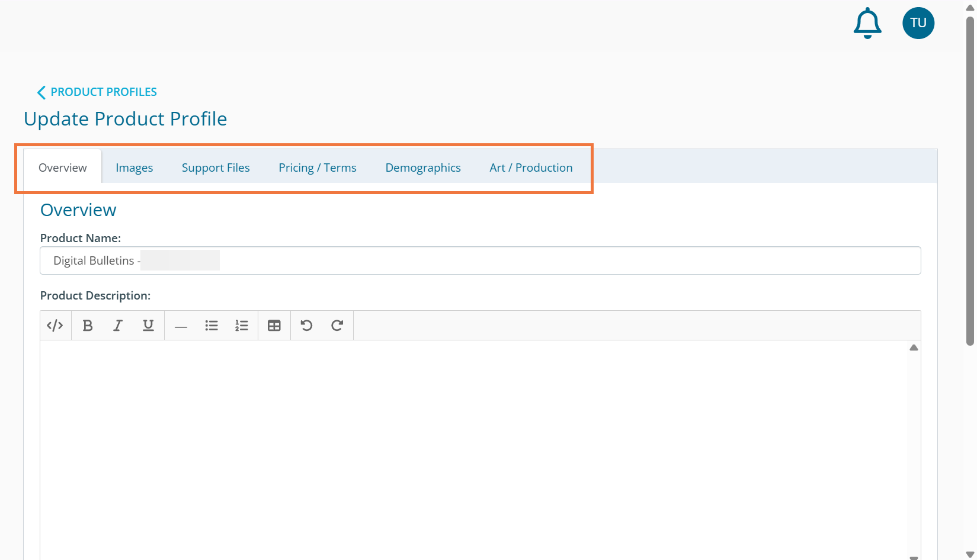Open the TU user avatar menu

tap(918, 23)
